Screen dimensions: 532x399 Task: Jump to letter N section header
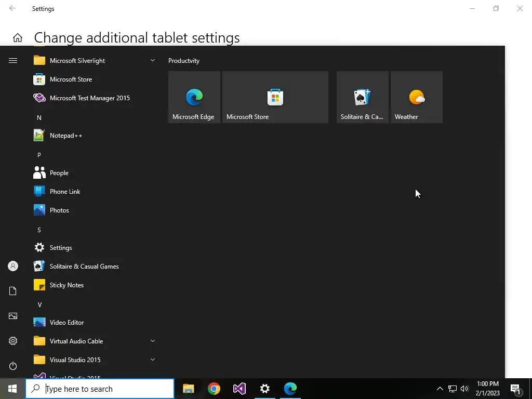pyautogui.click(x=39, y=118)
